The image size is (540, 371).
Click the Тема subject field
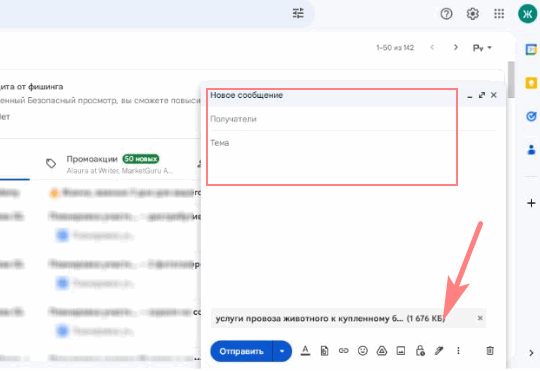click(x=353, y=143)
